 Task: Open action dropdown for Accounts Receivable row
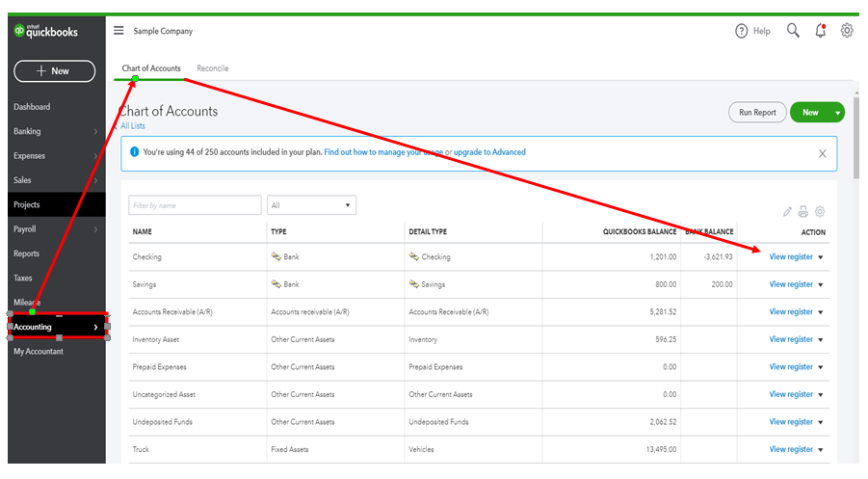pyautogui.click(x=821, y=312)
